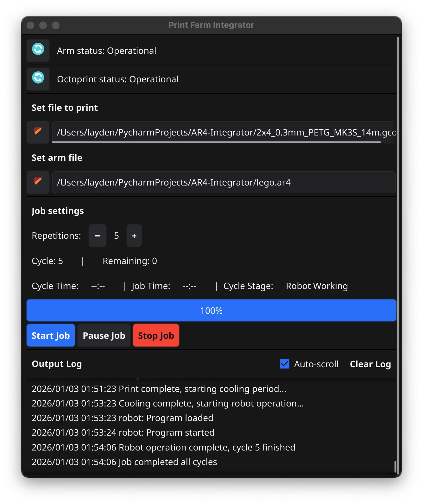Image resolution: width=423 pixels, height=504 pixels.
Task: Disable the Auto-scroll checkbox
Action: [x=285, y=364]
